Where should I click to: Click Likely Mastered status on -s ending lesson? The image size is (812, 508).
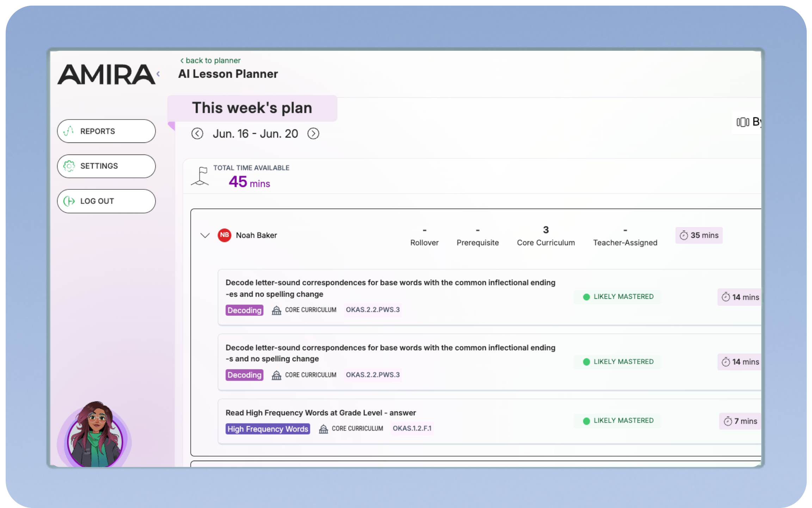click(x=617, y=362)
